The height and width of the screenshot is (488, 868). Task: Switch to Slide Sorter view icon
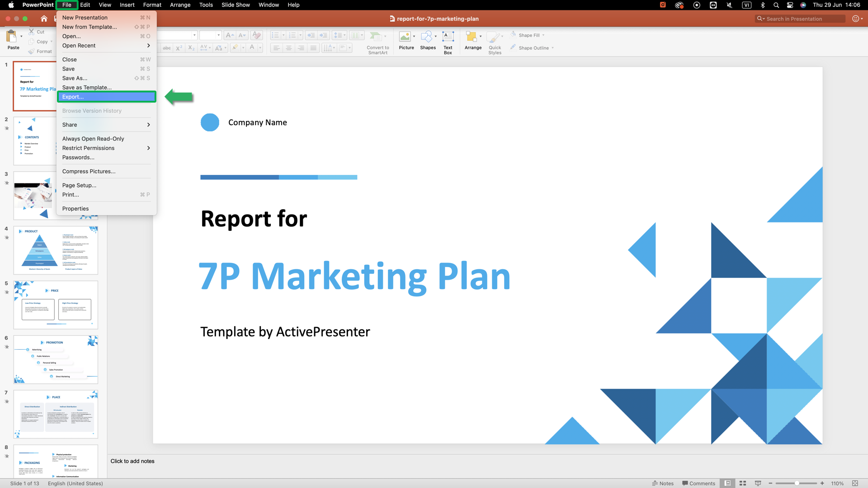click(743, 483)
